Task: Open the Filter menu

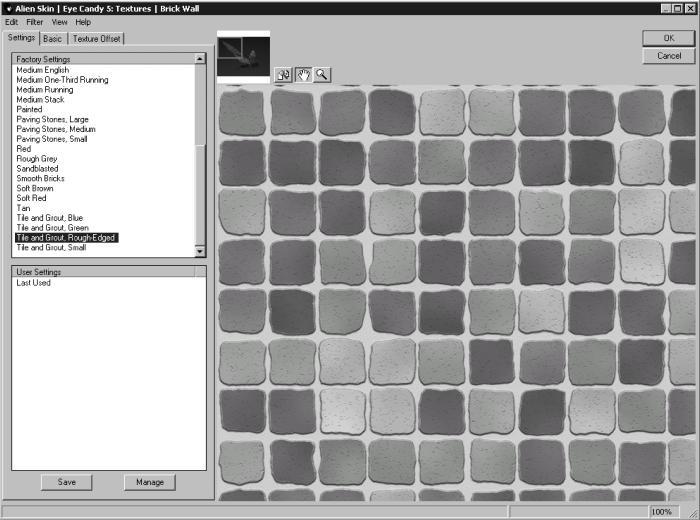Action: 35,22
